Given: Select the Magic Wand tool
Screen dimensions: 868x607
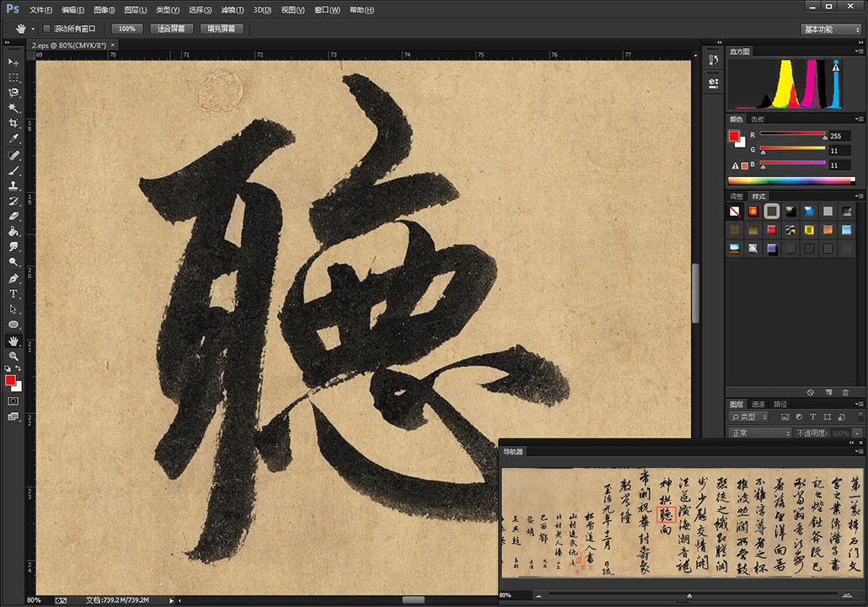Looking at the screenshot, I should pyautogui.click(x=13, y=108).
